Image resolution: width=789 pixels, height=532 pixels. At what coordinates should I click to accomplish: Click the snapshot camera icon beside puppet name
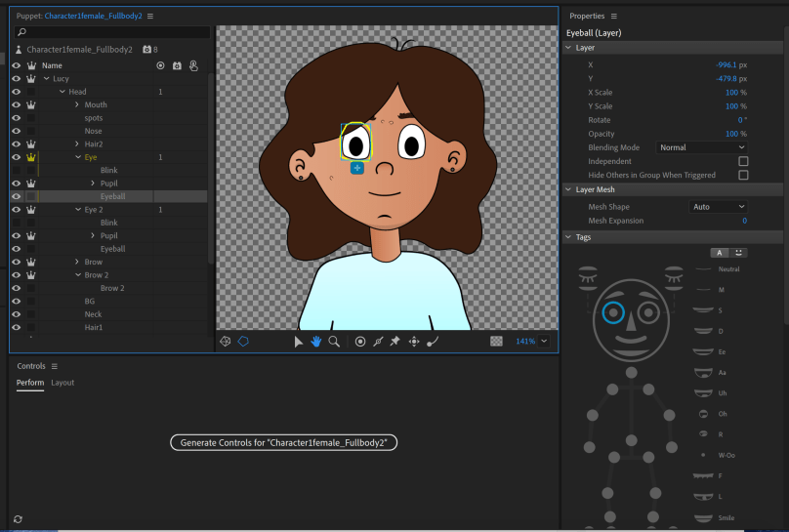tap(146, 49)
